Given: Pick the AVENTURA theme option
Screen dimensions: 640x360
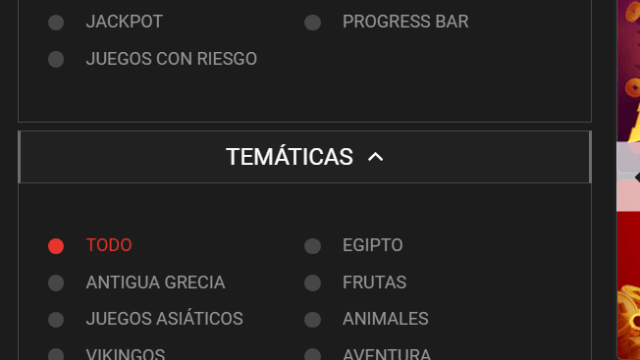Looking at the screenshot, I should point(313,354).
